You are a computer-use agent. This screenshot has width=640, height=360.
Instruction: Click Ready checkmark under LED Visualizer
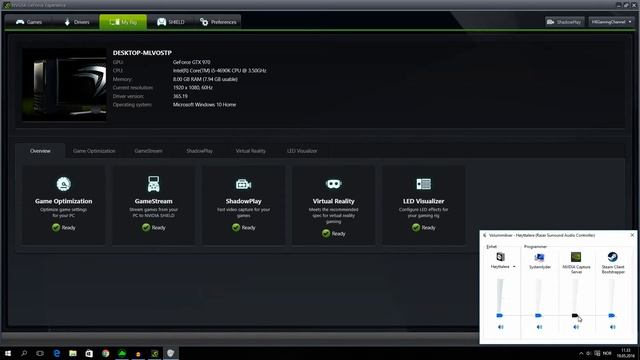point(416,227)
